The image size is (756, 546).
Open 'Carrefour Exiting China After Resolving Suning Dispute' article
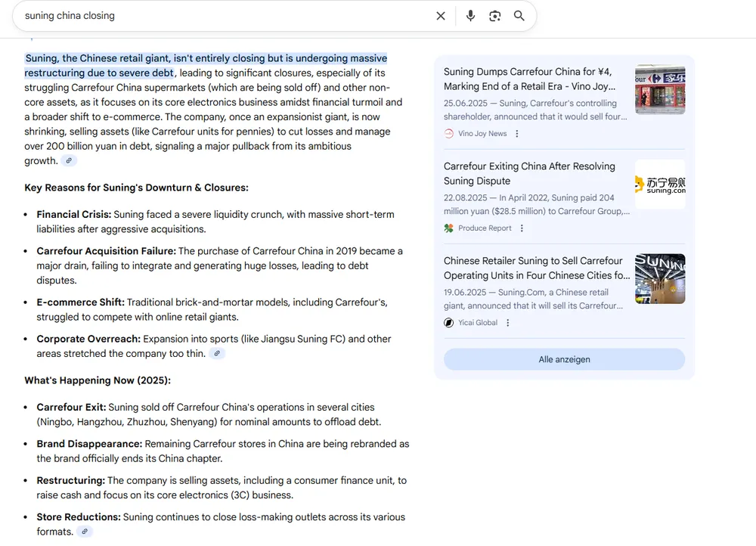529,174
